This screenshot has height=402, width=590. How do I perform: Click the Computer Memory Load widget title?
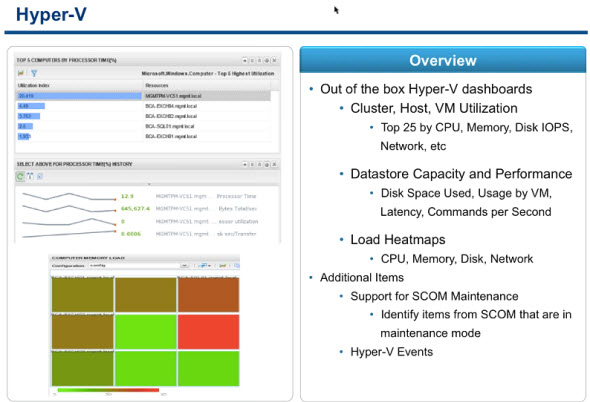88,258
